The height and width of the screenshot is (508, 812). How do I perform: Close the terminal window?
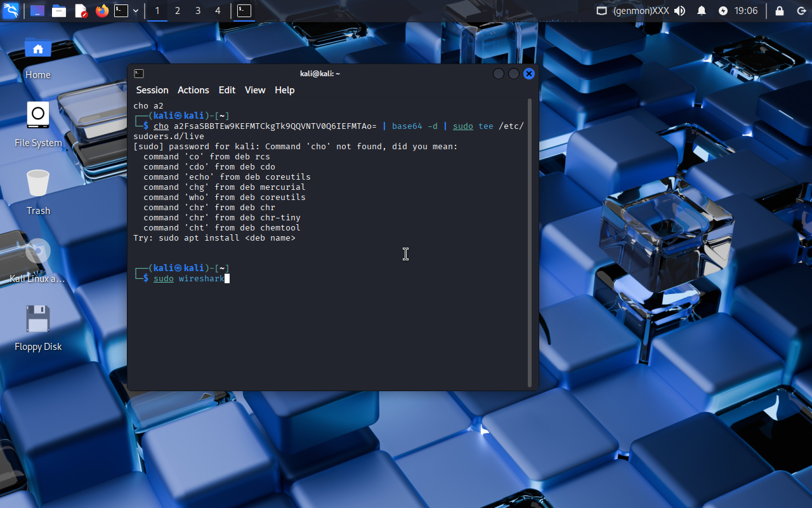point(529,74)
